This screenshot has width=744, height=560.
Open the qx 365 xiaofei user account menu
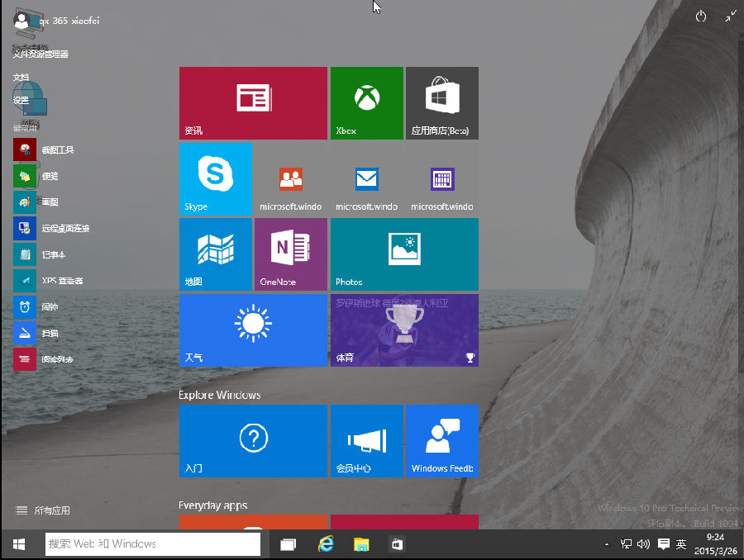coord(56,21)
